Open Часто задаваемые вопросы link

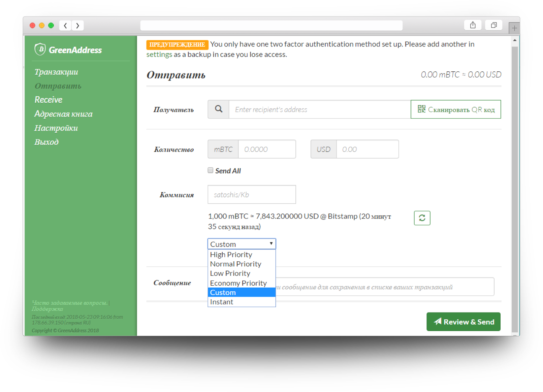[70, 303]
